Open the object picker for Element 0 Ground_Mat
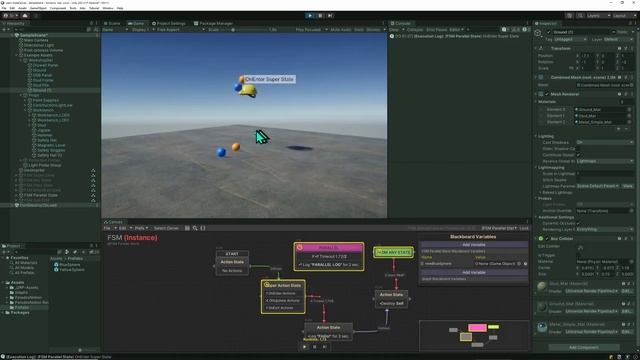 [629, 109]
